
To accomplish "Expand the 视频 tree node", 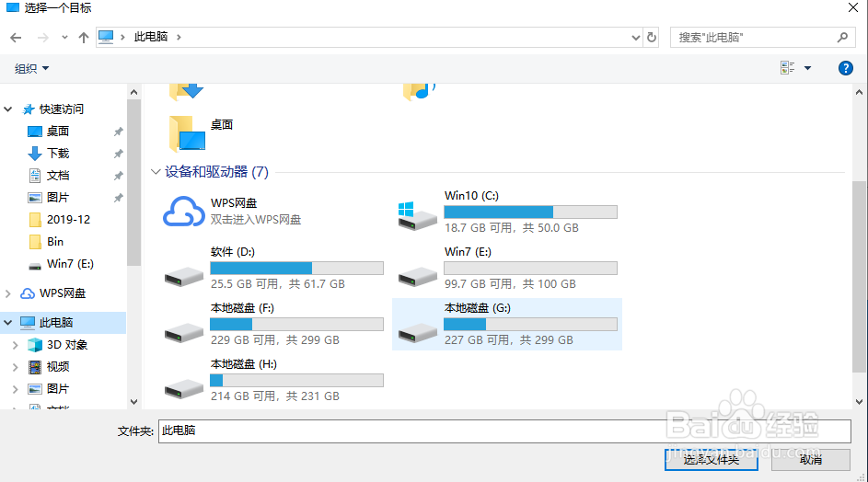I will click(x=16, y=367).
